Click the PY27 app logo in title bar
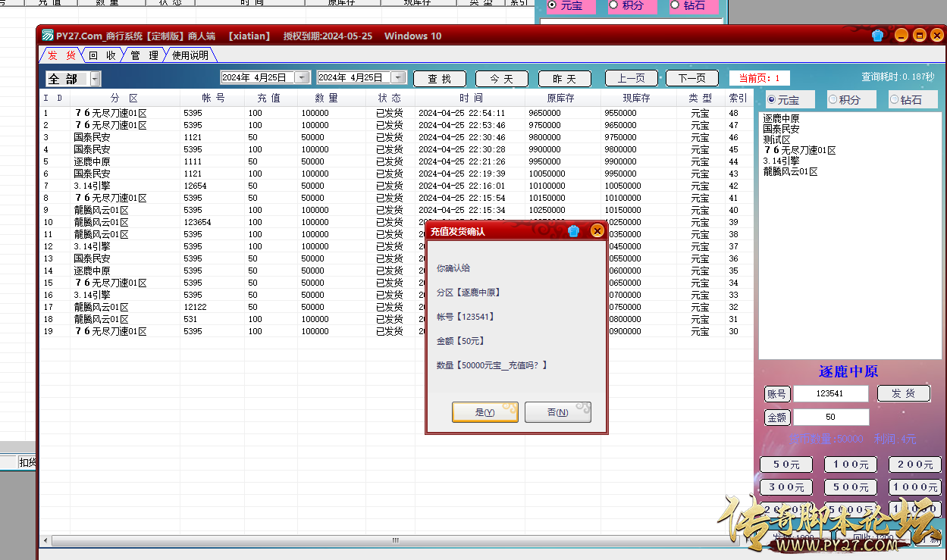The image size is (947, 560). tap(47, 36)
